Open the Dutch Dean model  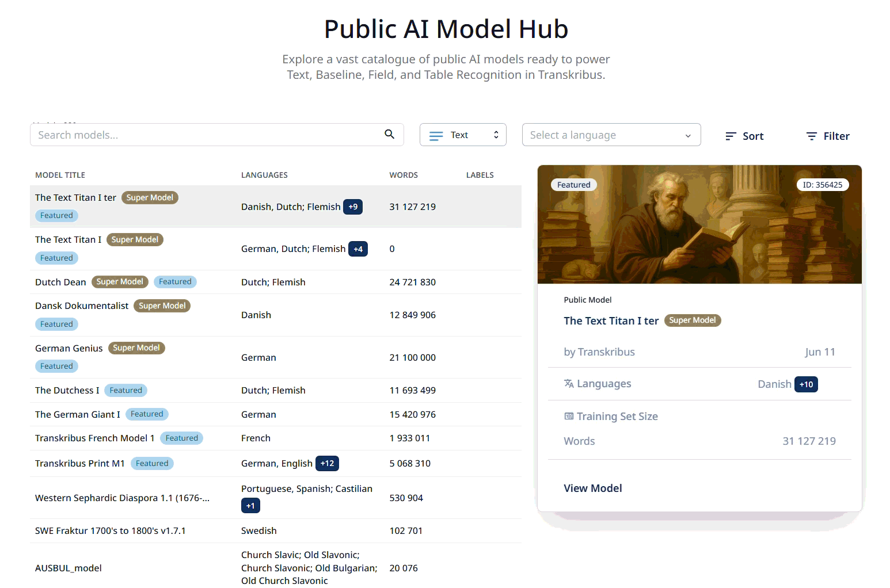[x=60, y=282]
